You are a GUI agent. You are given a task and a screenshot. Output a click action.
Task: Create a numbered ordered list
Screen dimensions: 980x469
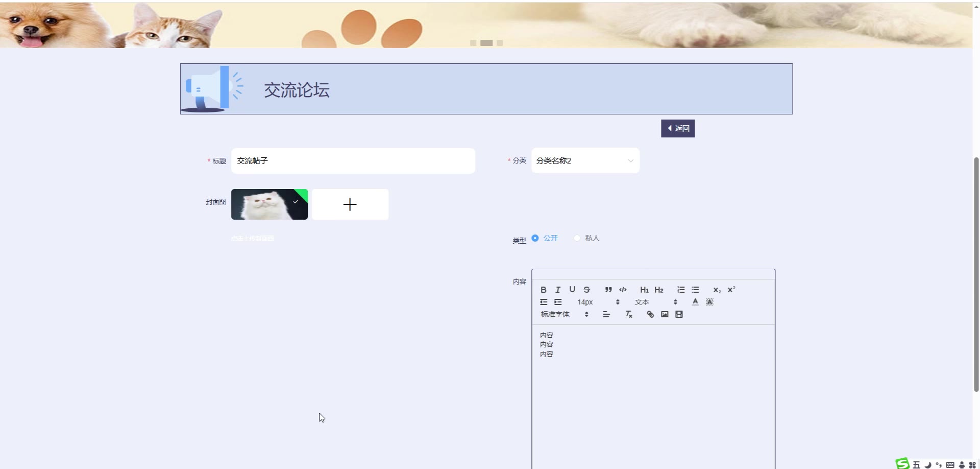(x=681, y=290)
